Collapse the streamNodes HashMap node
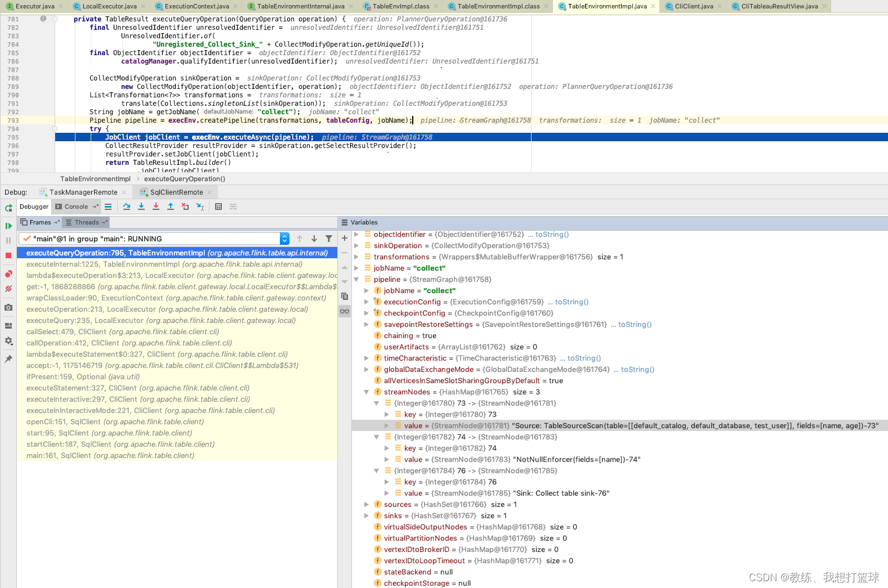Viewport: 888px width, 588px height. [x=366, y=392]
